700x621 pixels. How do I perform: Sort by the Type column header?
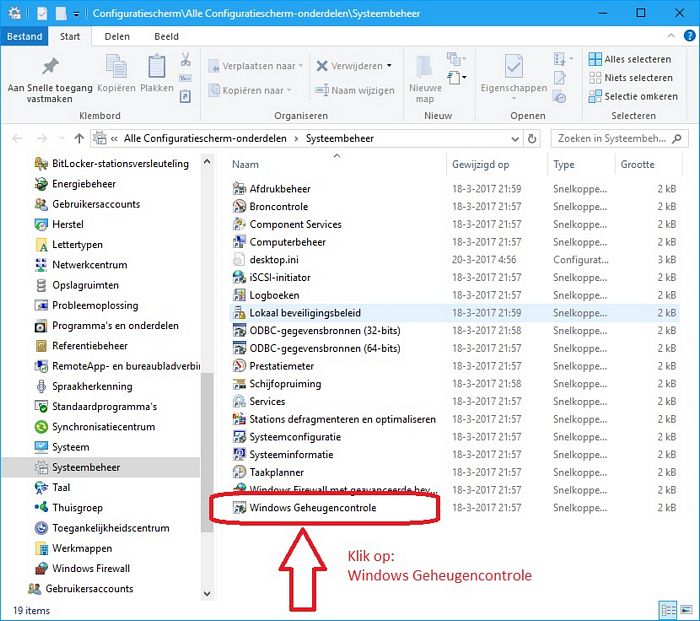pyautogui.click(x=564, y=164)
